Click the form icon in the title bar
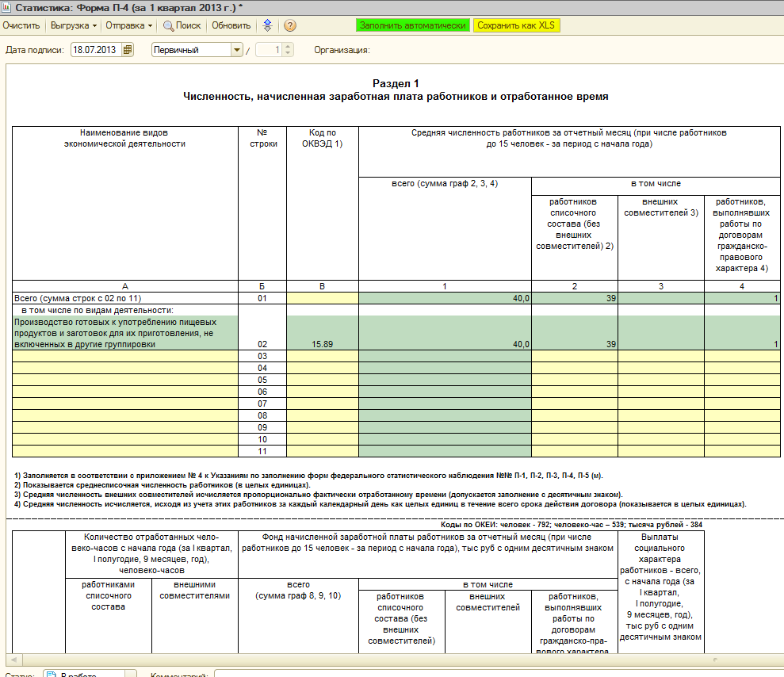 coord(6,7)
